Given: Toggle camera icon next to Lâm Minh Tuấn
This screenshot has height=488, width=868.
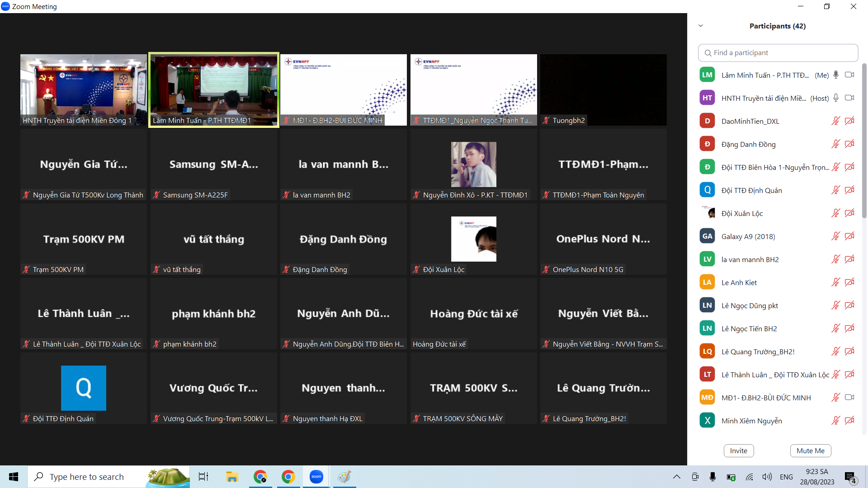Looking at the screenshot, I should pos(849,75).
